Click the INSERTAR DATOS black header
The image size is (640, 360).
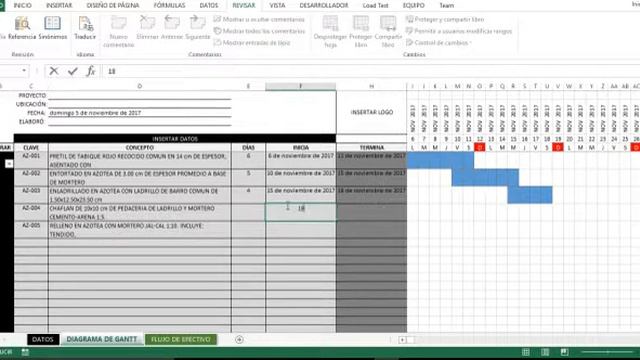pos(175,139)
